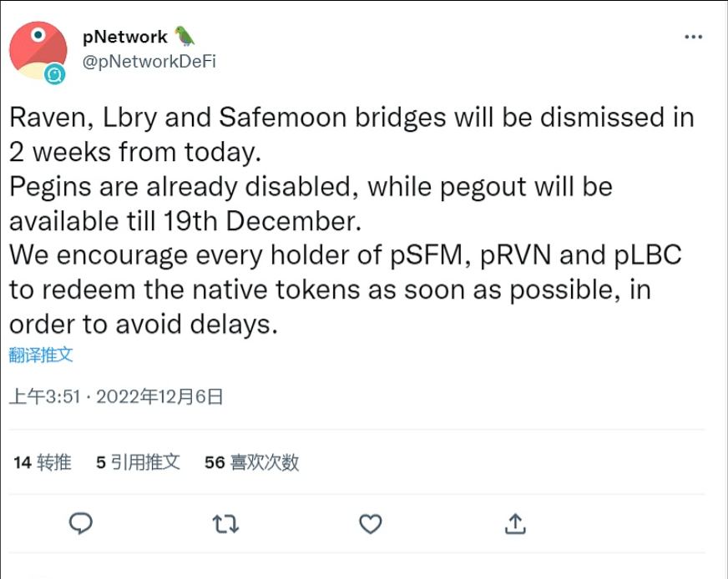Open the pNetwork display name link
The height and width of the screenshot is (579, 728).
[x=127, y=35]
